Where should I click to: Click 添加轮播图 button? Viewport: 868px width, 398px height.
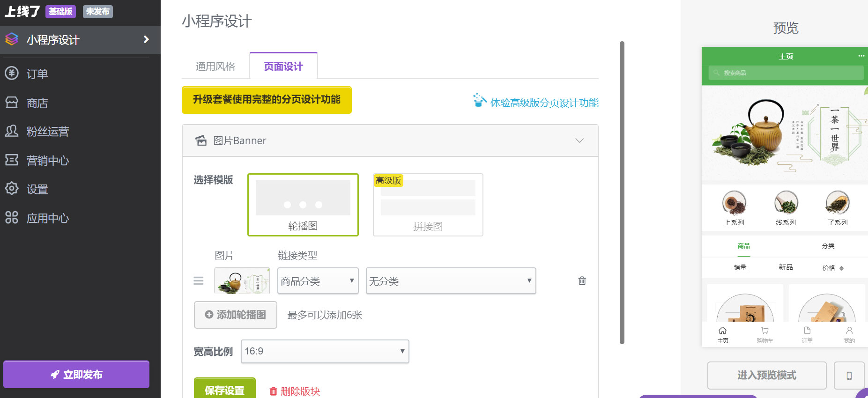[236, 315]
